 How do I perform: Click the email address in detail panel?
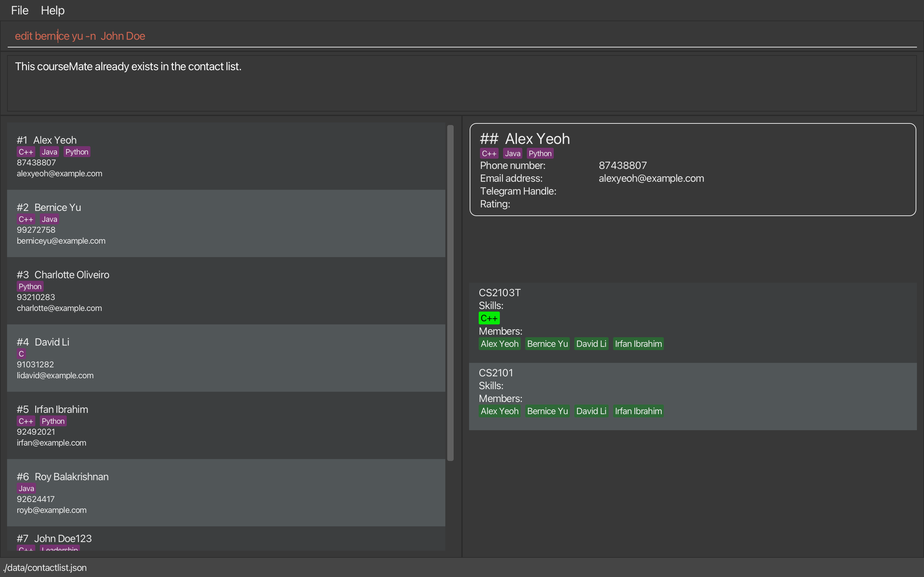[x=651, y=178]
